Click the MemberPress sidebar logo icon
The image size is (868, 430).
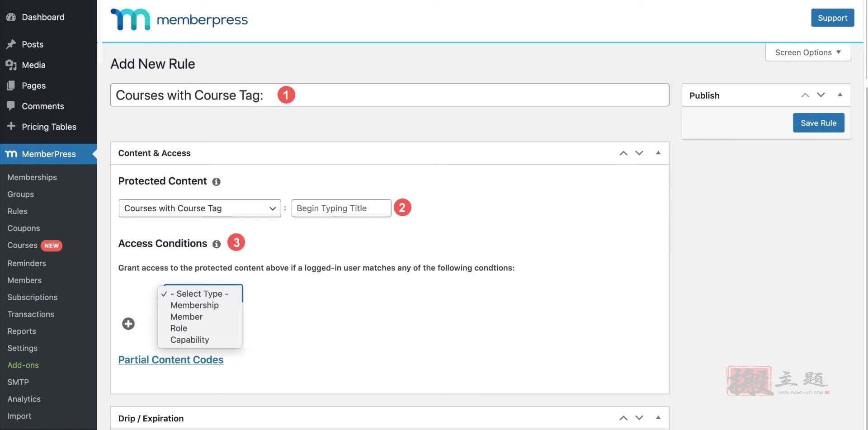click(11, 154)
